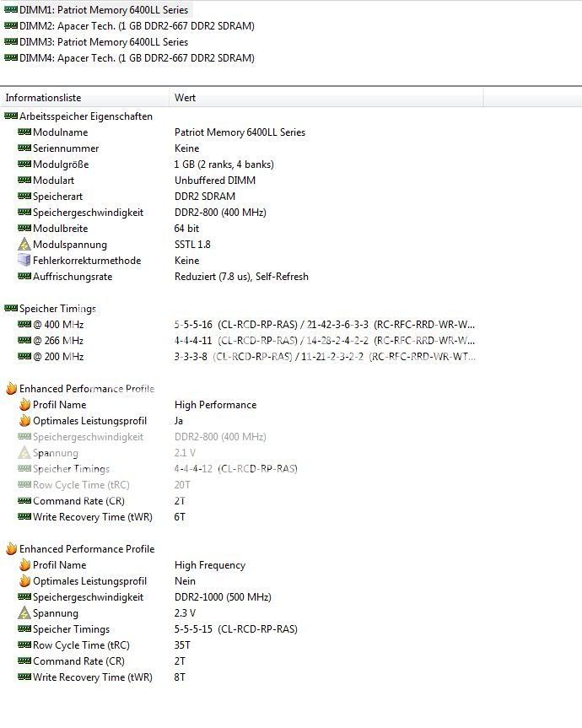Click the @ 266 MHz timing icon
Image resolution: width=582 pixels, height=728 pixels.
(x=24, y=340)
